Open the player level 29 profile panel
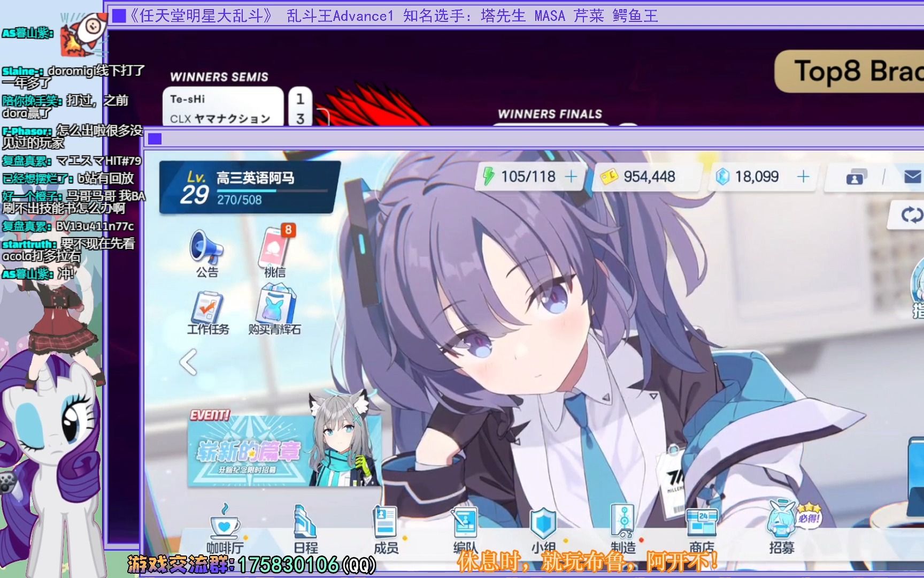Image resolution: width=924 pixels, height=578 pixels. (x=249, y=188)
